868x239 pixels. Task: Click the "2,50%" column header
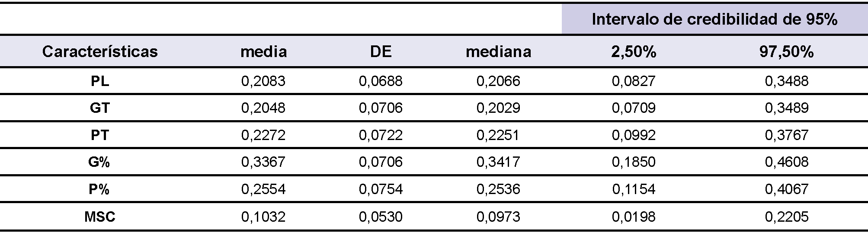click(634, 52)
